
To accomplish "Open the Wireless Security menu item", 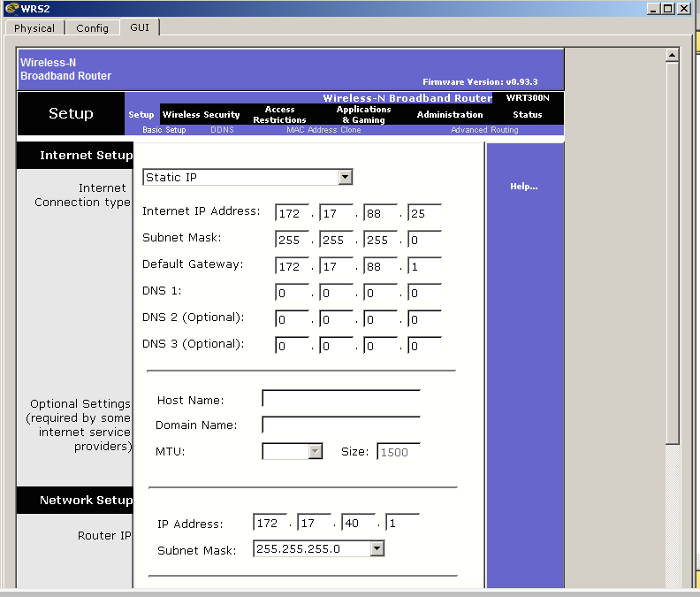I will click(201, 115).
